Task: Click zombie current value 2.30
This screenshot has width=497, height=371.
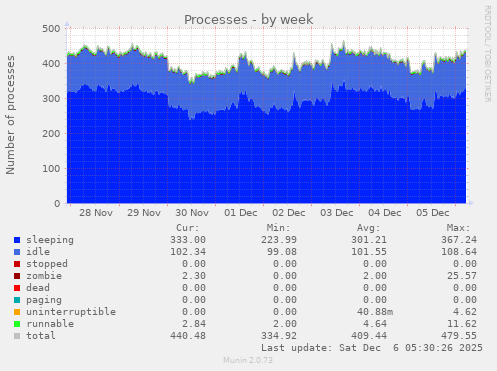Action: click(x=194, y=276)
